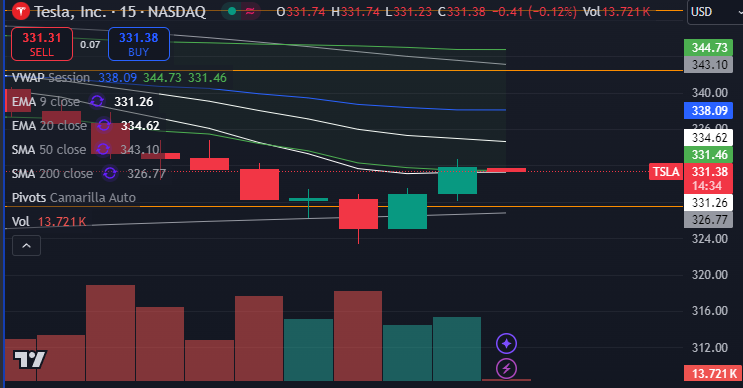This screenshot has height=388, width=743.
Task: Select the VWAP Session indicator label
Action: point(51,78)
